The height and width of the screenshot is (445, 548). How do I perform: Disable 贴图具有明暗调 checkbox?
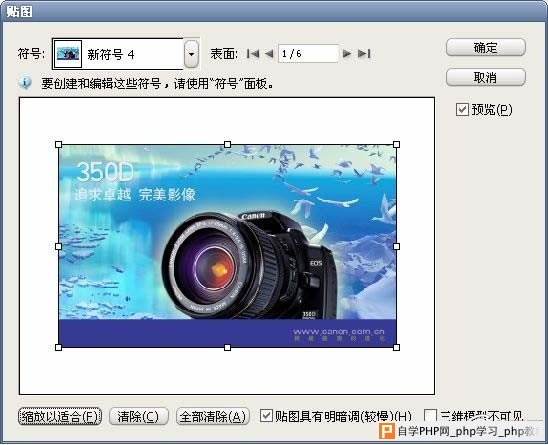266,416
